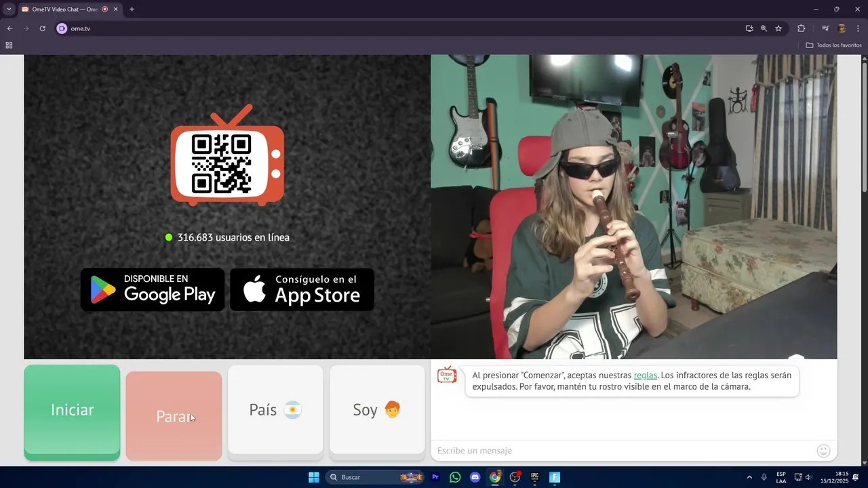Click the install app icon in address bar
This screenshot has height=488, width=868.
[749, 28]
